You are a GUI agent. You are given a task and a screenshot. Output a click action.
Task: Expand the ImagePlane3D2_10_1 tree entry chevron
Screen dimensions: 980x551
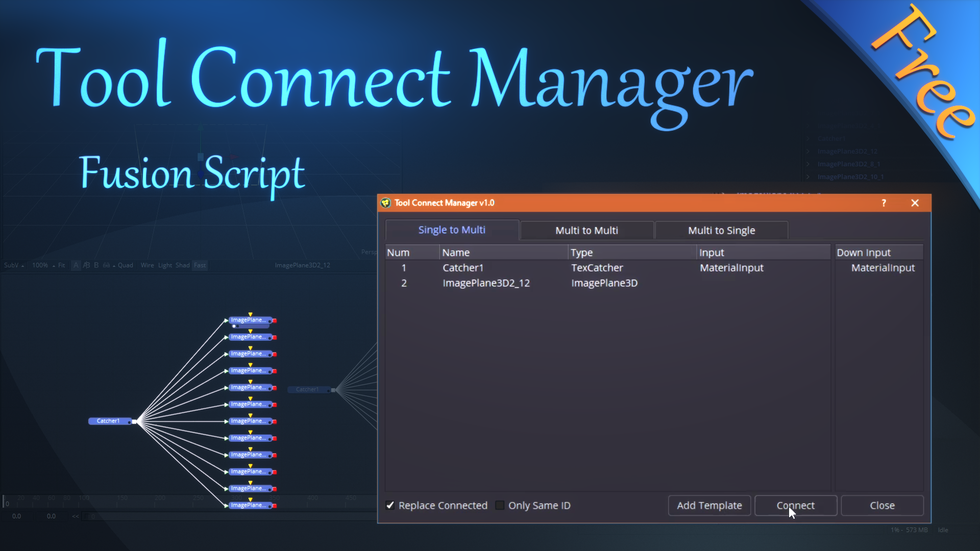click(808, 177)
